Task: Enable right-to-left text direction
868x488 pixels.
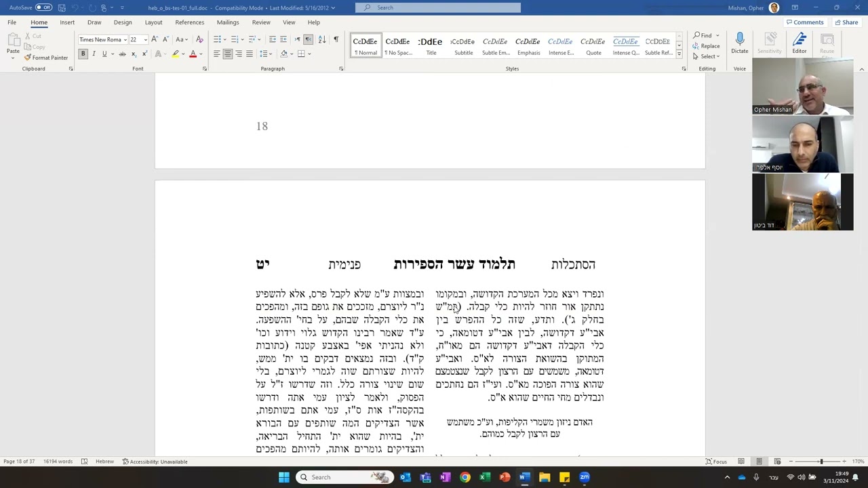Action: 308,39
